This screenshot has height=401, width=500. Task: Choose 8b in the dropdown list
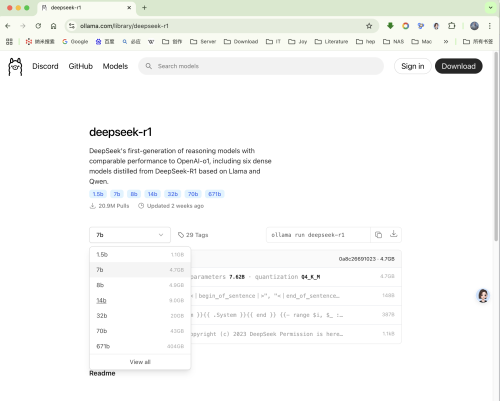pos(140,285)
